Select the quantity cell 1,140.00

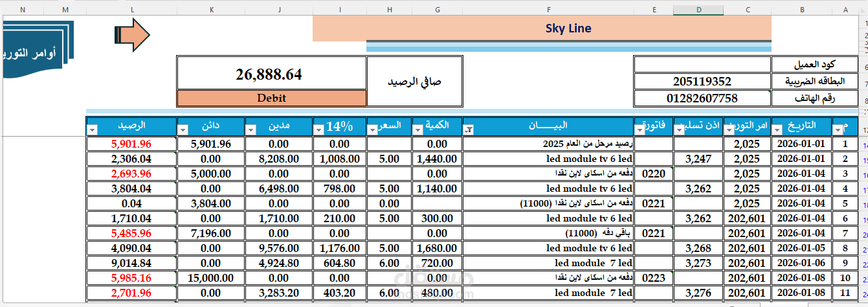click(x=437, y=188)
